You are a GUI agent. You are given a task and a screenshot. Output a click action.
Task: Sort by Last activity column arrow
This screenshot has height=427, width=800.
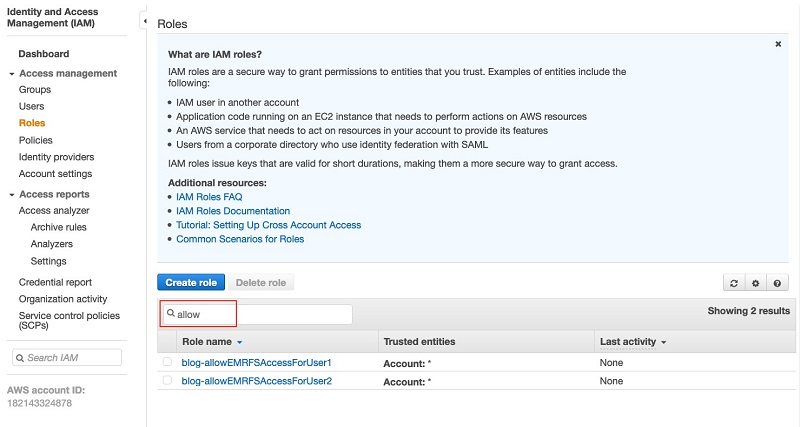[663, 342]
